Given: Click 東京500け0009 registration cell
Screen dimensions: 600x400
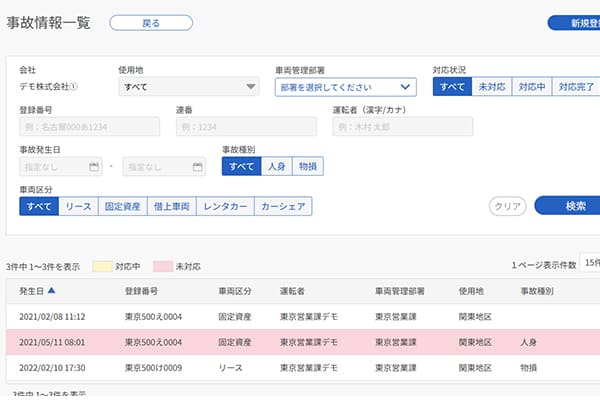Looking at the screenshot, I should (153, 368).
